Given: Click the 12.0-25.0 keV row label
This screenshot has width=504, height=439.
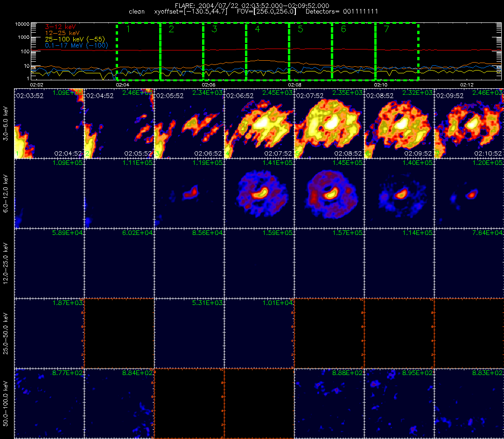Looking at the screenshot, I should pyautogui.click(x=6, y=263).
